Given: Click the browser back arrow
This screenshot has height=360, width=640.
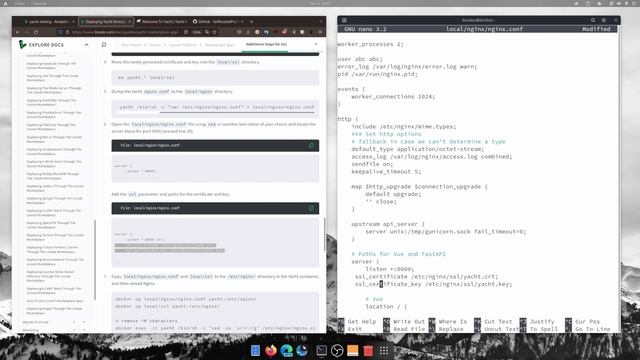Looking at the screenshot, I should [18, 32].
